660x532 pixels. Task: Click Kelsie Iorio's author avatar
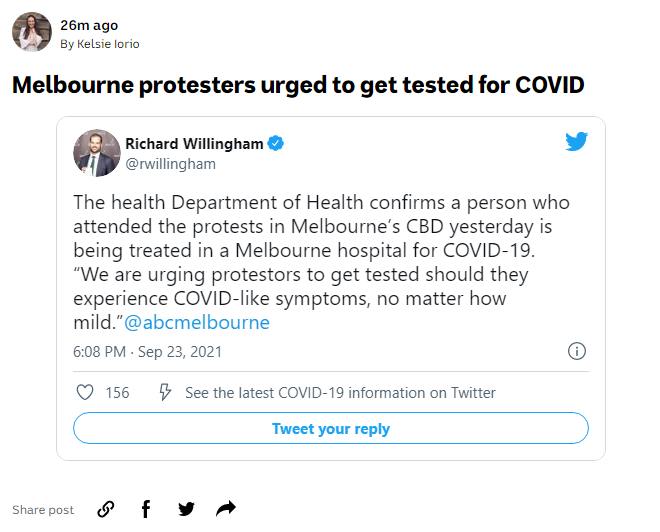pyautogui.click(x=31, y=33)
